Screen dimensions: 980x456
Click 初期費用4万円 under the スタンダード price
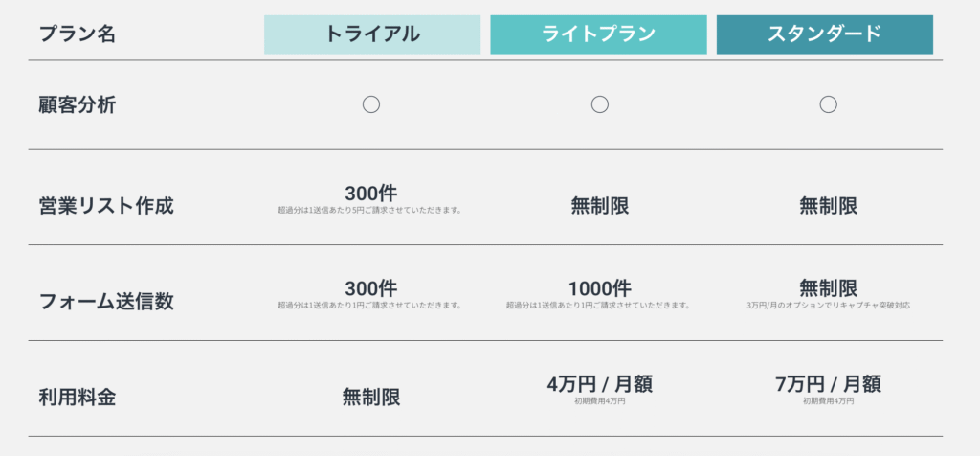828,401
